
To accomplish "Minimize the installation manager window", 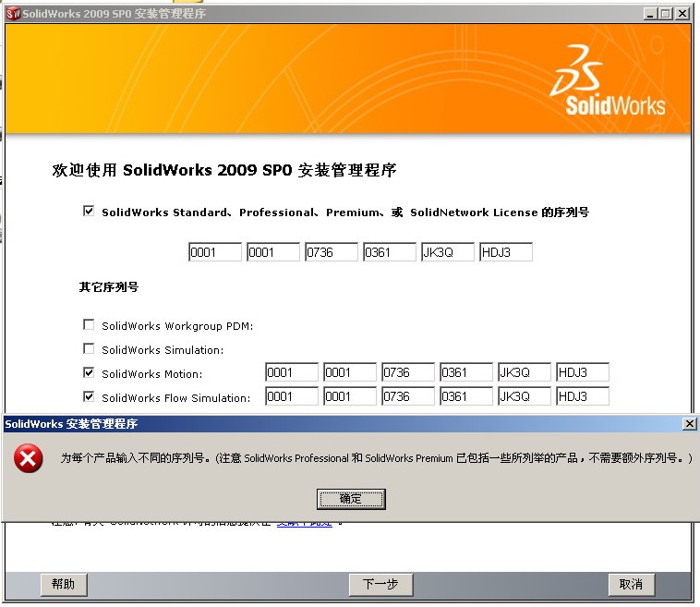I will click(x=650, y=14).
